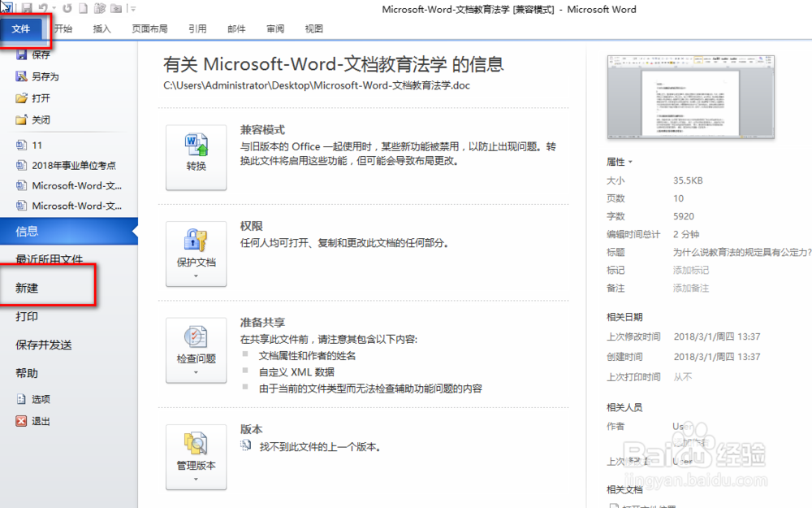
Task: Click the 准备共享 heading
Action: [x=262, y=323]
